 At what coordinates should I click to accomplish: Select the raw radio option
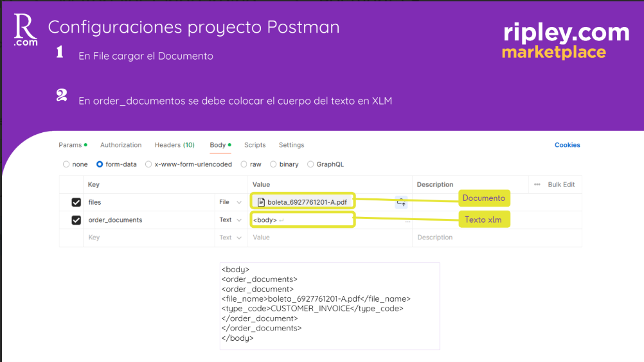tap(244, 164)
